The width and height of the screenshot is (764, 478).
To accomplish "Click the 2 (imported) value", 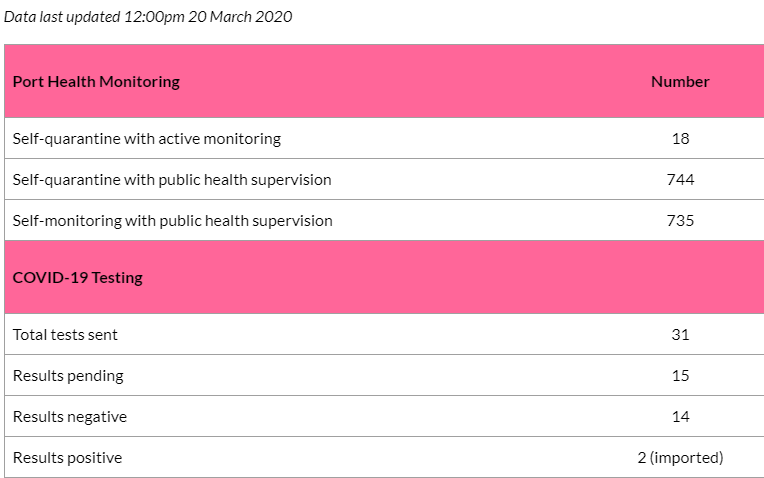I will point(680,458).
